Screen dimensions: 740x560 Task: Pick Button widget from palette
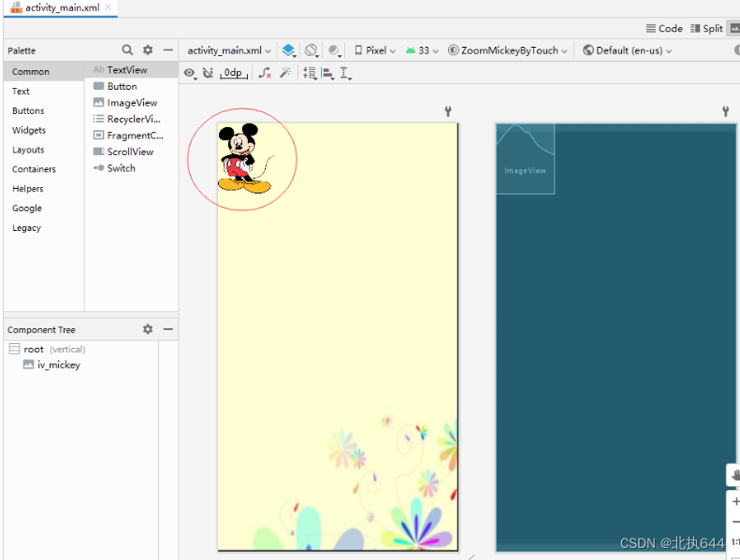[132, 86]
